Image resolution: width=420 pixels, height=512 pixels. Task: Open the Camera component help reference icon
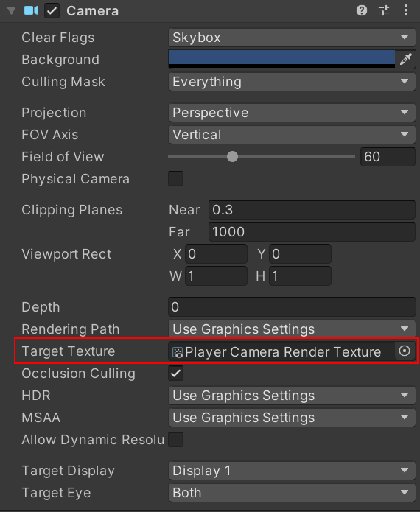pos(362,10)
